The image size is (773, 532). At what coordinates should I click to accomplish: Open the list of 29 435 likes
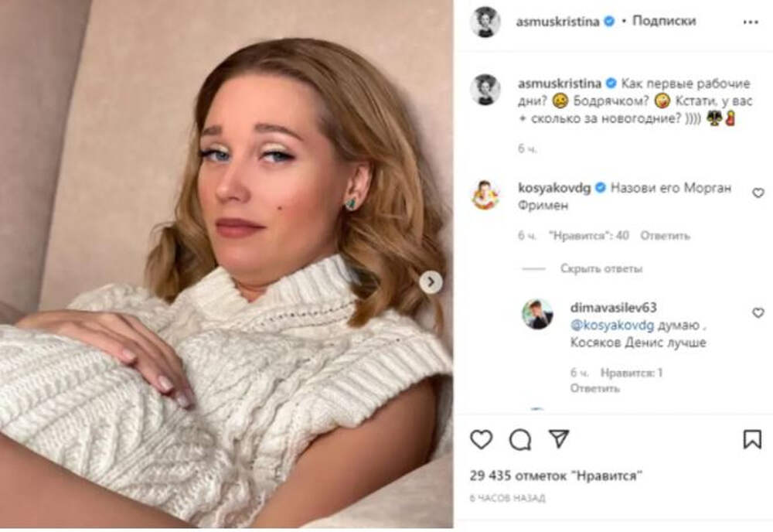557,475
